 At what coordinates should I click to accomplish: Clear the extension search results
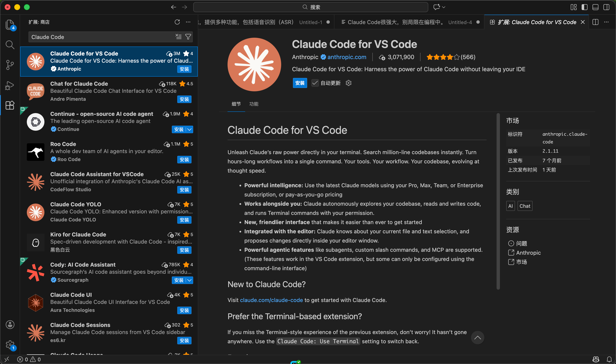[178, 37]
